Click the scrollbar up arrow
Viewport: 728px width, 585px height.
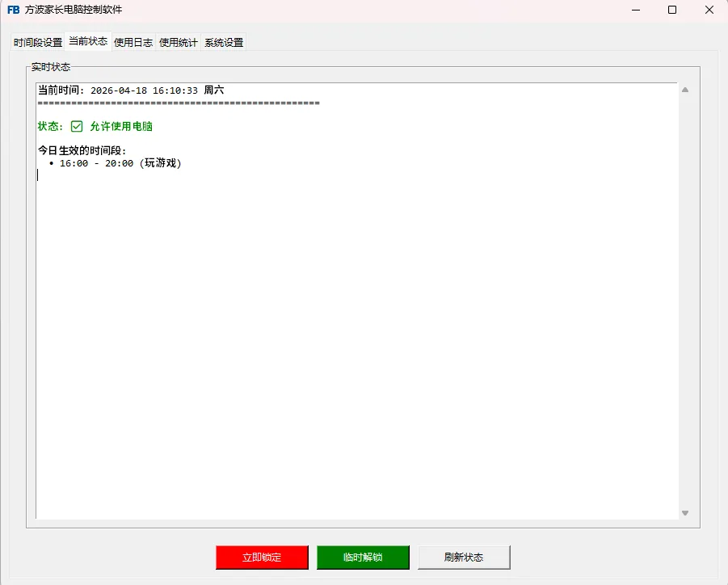685,90
